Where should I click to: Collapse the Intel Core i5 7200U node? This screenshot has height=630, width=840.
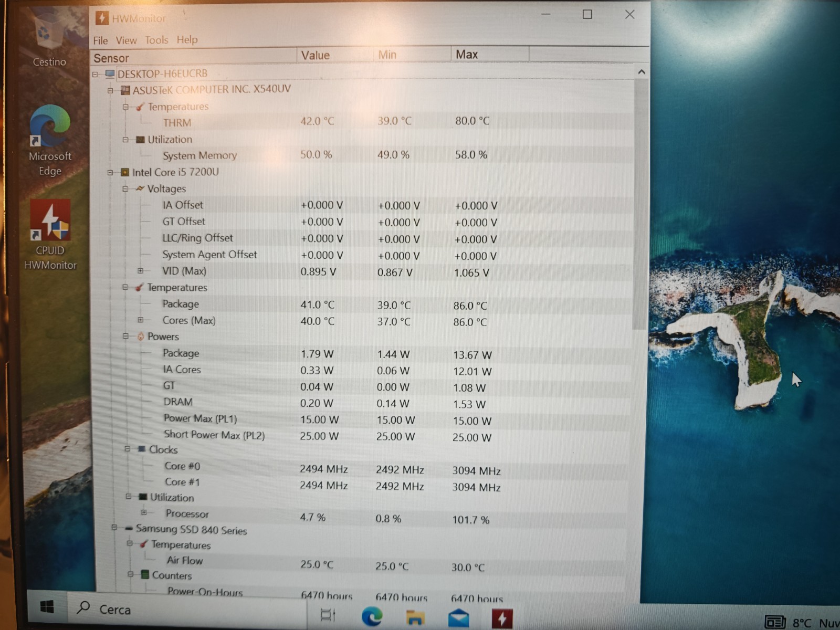pyautogui.click(x=110, y=172)
